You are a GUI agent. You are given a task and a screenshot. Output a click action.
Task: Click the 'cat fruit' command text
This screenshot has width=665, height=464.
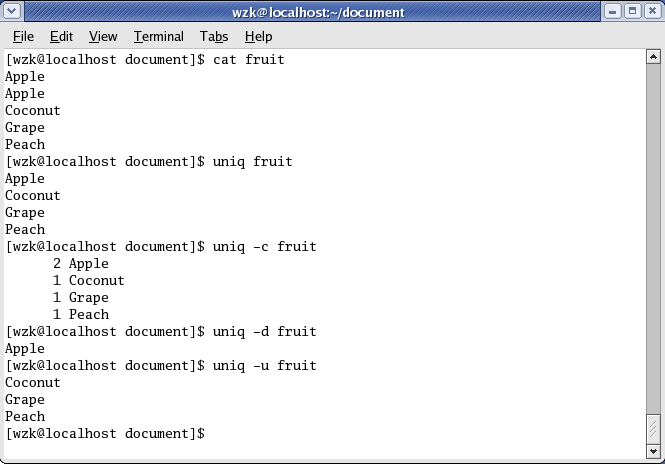coord(249,59)
